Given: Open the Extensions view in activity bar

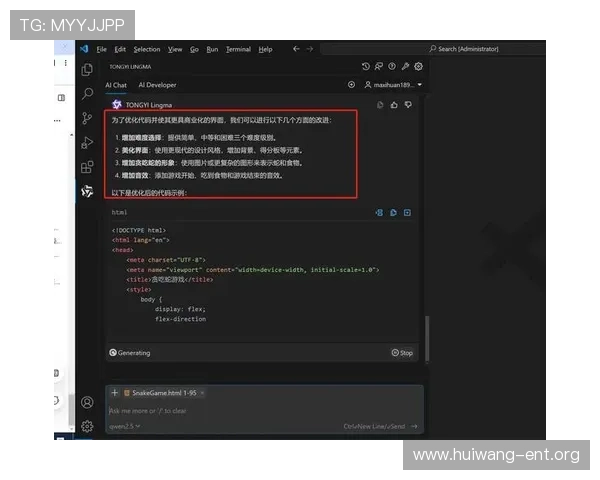Looking at the screenshot, I should (87, 166).
